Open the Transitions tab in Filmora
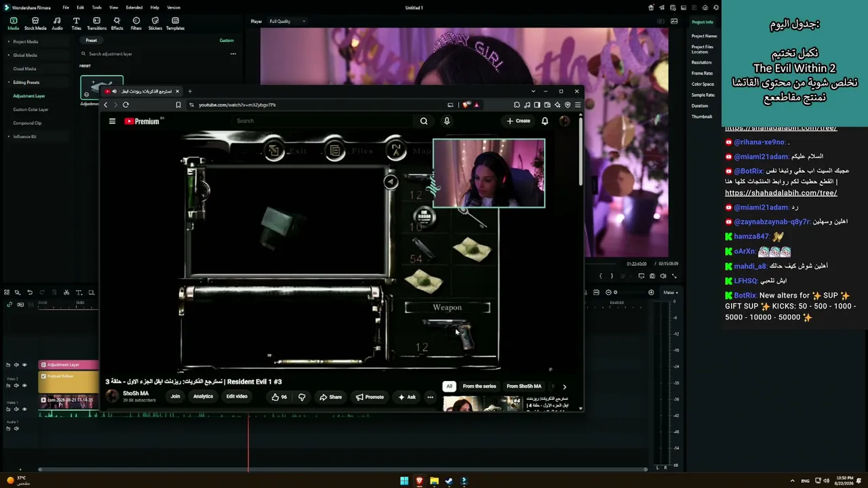The width and height of the screenshot is (868, 488). click(96, 24)
